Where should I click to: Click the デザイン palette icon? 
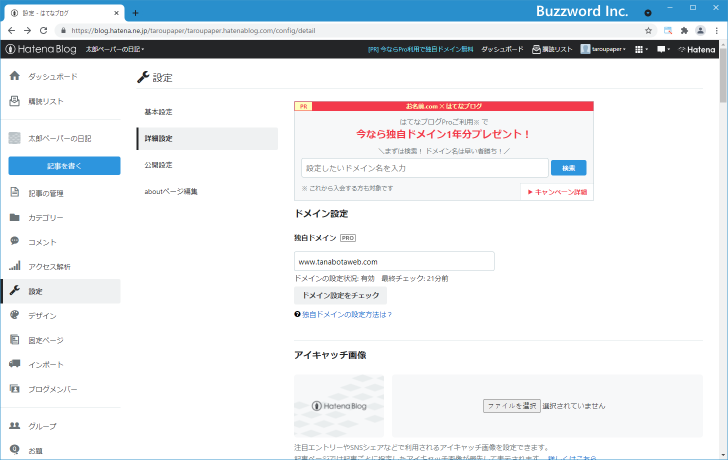tap(15, 315)
